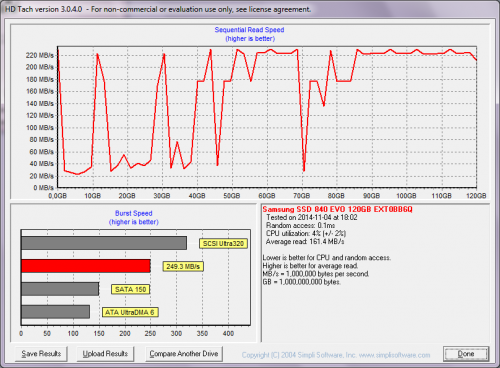Click the simplisoftware.com copyright text
The width and height of the screenshot is (500, 368).
tap(336, 355)
